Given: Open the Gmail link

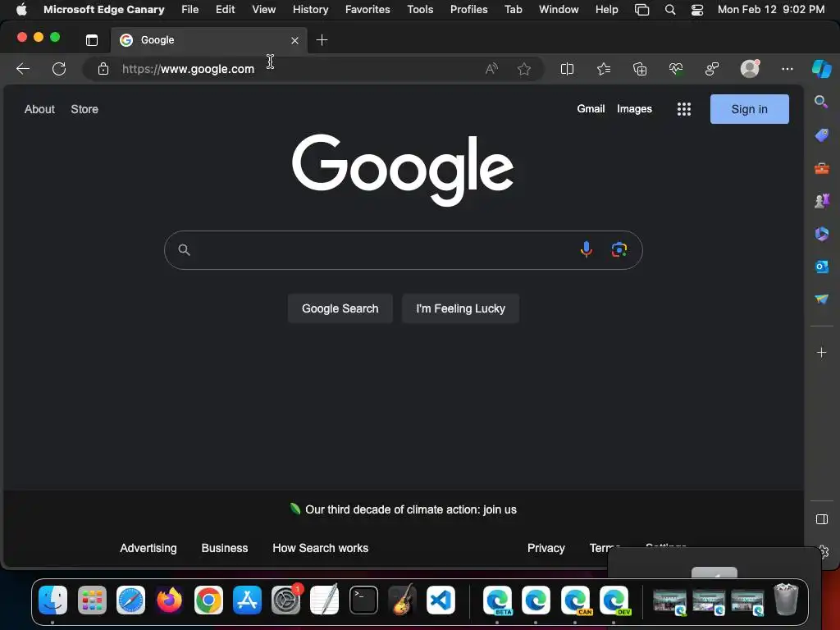Looking at the screenshot, I should tap(591, 109).
